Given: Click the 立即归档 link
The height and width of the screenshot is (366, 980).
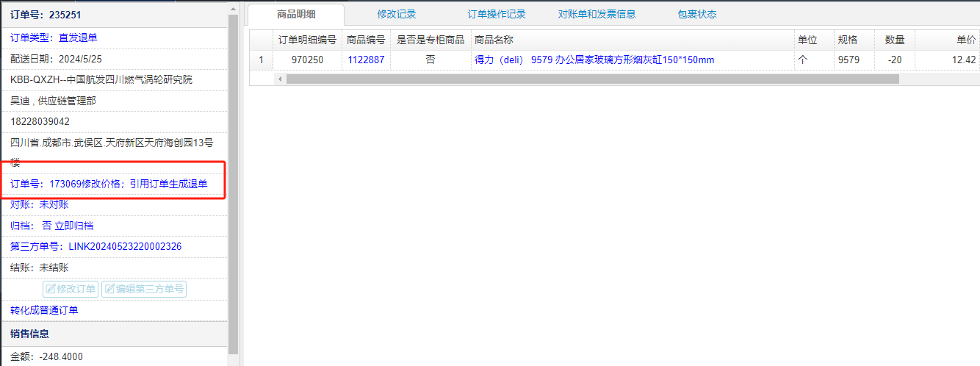Looking at the screenshot, I should [74, 226].
